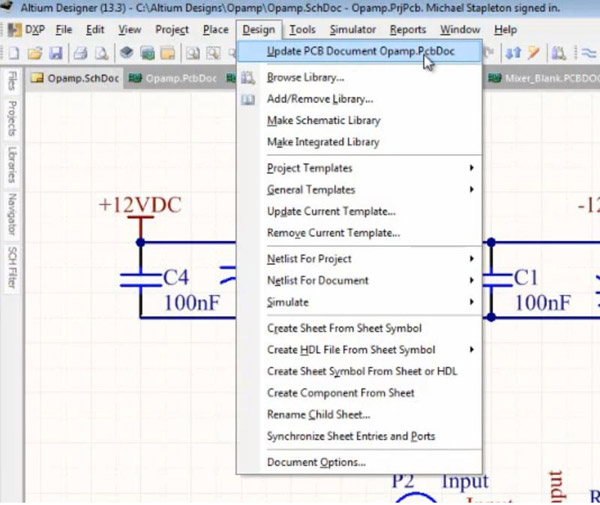Click the Add/Remove Library book icon

coord(248,100)
